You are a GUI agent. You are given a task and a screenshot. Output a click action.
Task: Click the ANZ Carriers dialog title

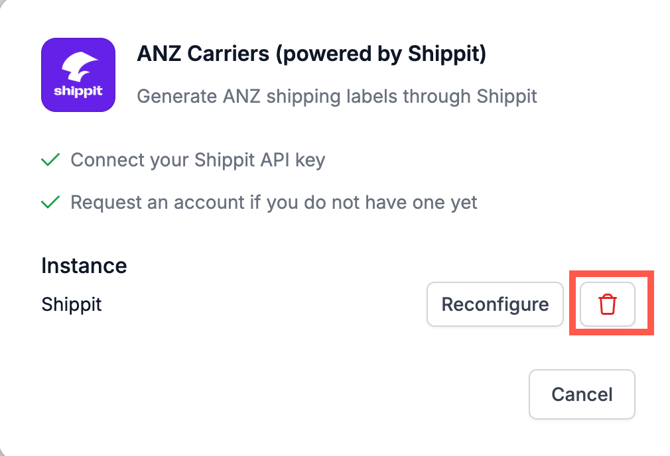click(x=311, y=54)
